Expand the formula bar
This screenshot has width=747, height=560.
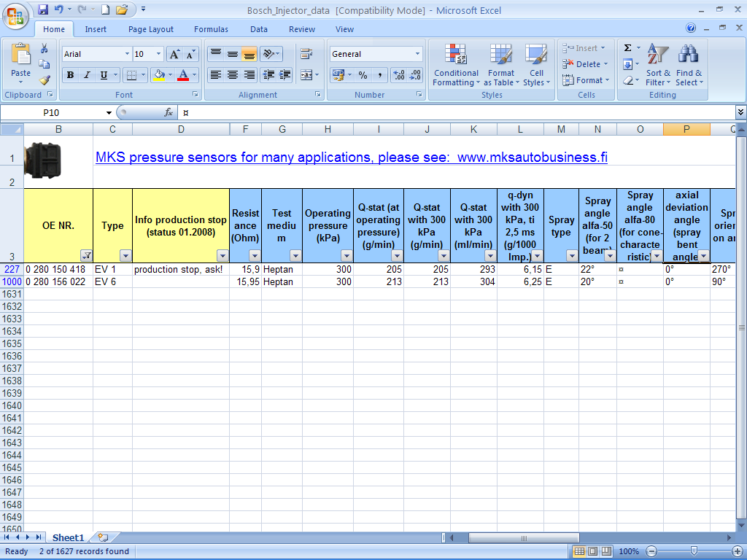tap(740, 112)
